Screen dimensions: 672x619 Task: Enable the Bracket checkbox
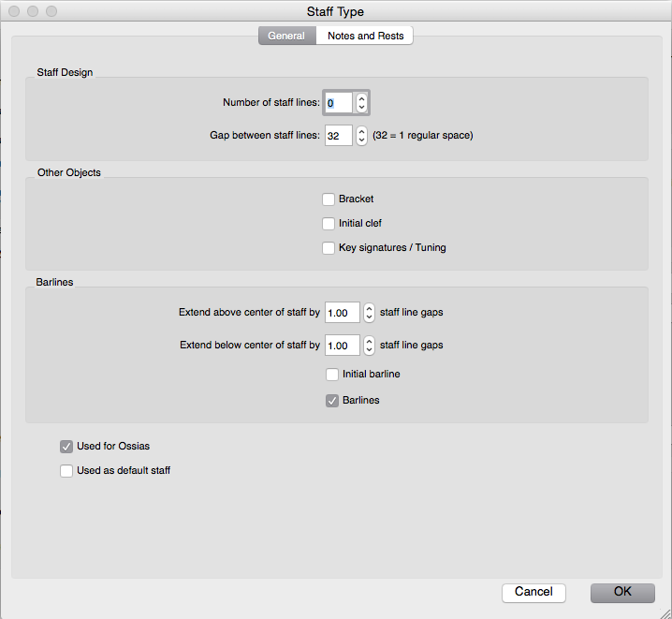(x=329, y=199)
